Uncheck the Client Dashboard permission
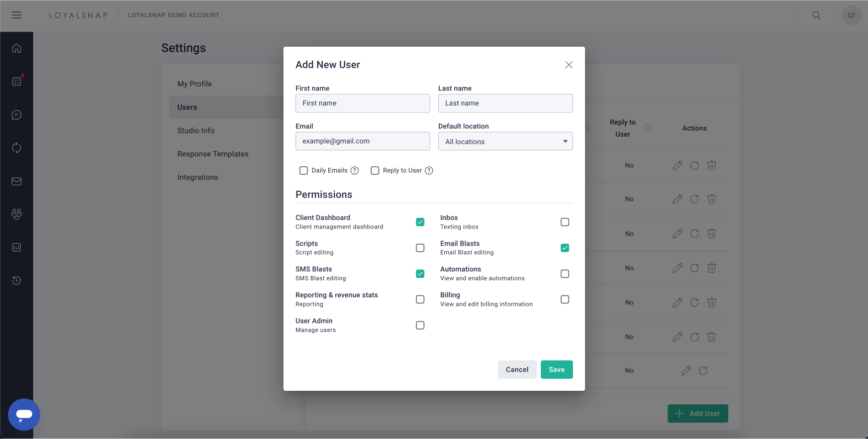868x439 pixels. tap(420, 222)
